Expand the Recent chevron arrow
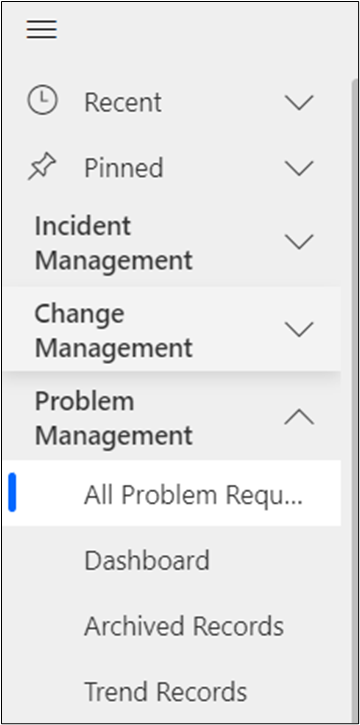This screenshot has width=360, height=725. click(299, 102)
